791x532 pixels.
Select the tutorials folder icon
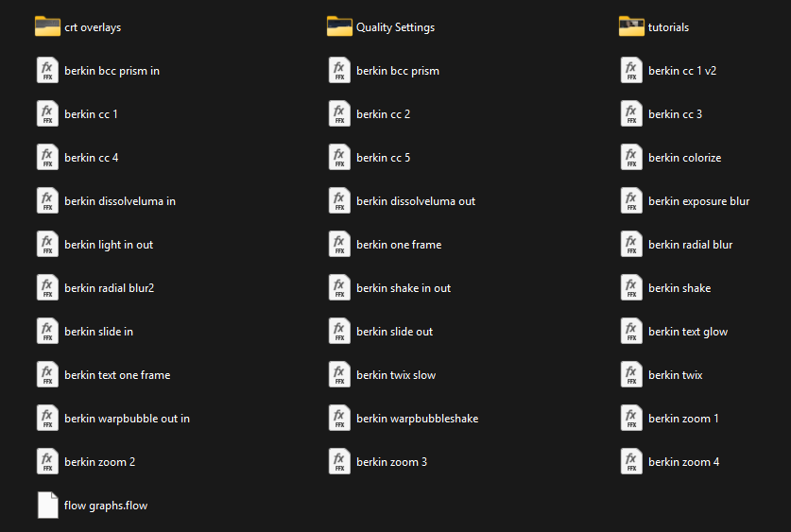[x=631, y=26]
